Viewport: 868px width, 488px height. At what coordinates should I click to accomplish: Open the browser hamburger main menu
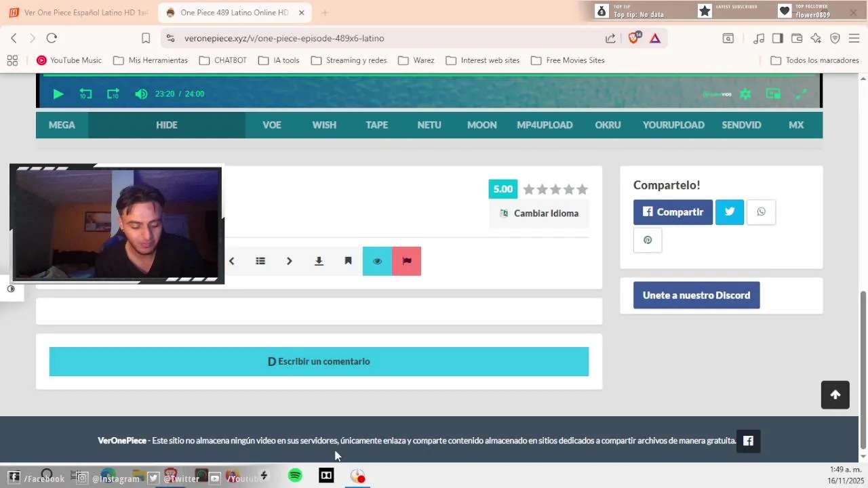pos(854,38)
